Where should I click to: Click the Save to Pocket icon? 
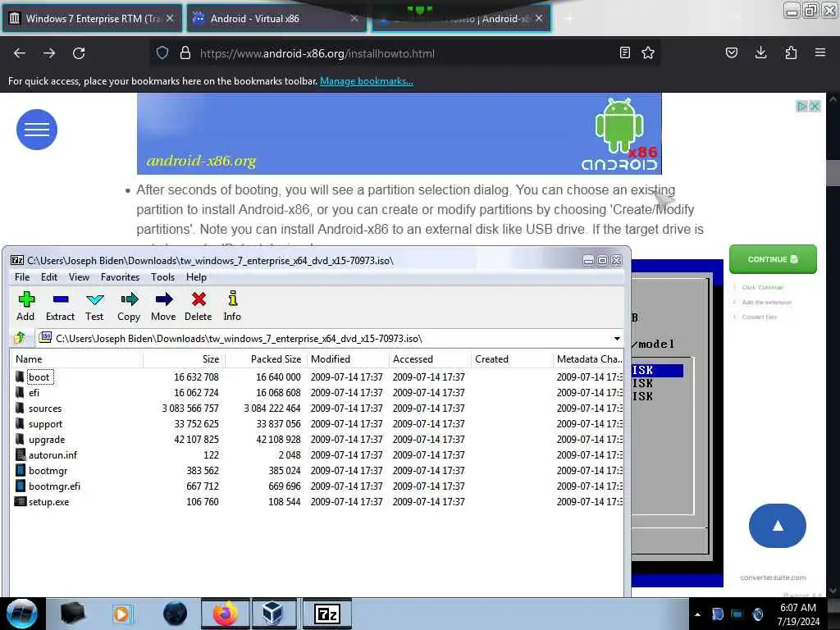732,52
